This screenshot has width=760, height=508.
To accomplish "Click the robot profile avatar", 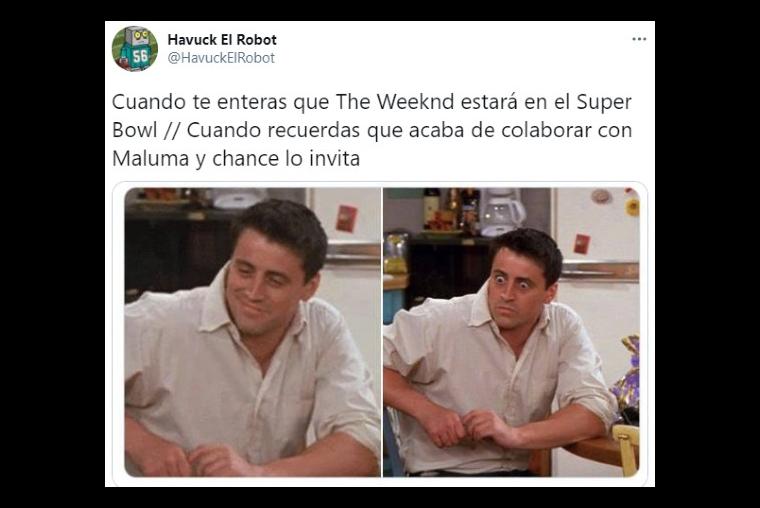I will point(135,48).
